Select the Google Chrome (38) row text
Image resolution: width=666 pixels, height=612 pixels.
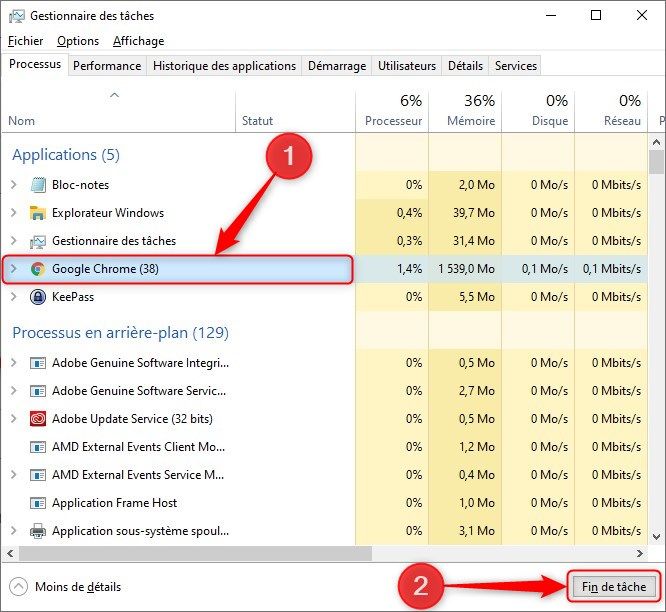coord(105,269)
